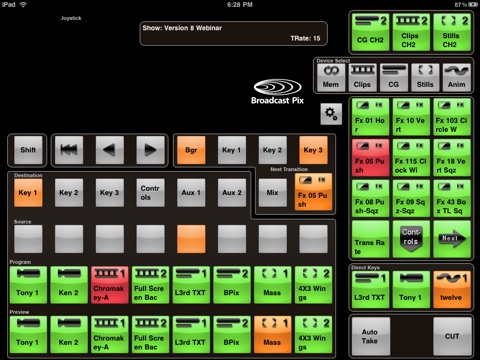Image resolution: width=480 pixels, height=360 pixels.
Task: Open the green Controls arrow button
Action: point(411,239)
